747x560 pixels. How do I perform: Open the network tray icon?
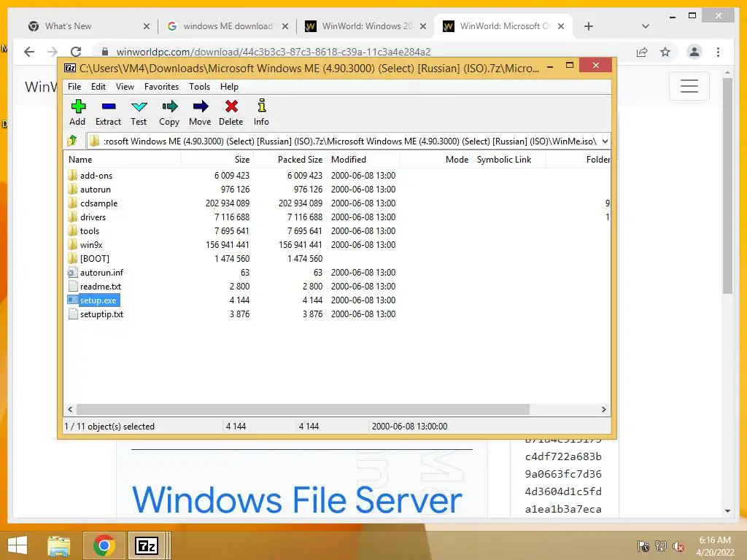(660, 546)
